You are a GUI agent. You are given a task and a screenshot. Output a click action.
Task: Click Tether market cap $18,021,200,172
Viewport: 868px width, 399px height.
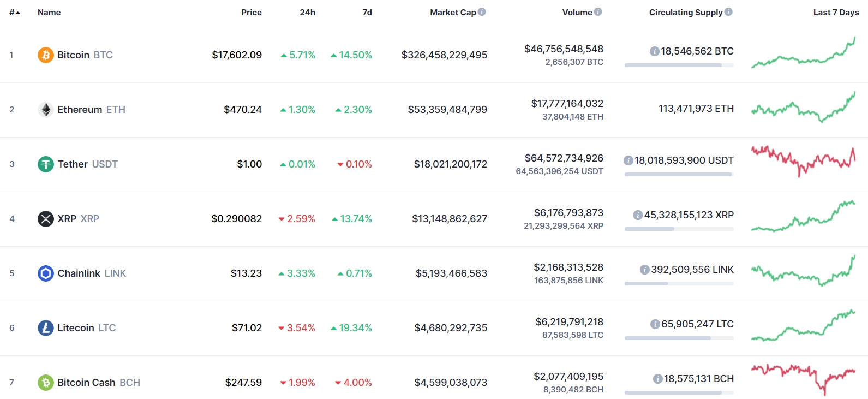point(451,164)
